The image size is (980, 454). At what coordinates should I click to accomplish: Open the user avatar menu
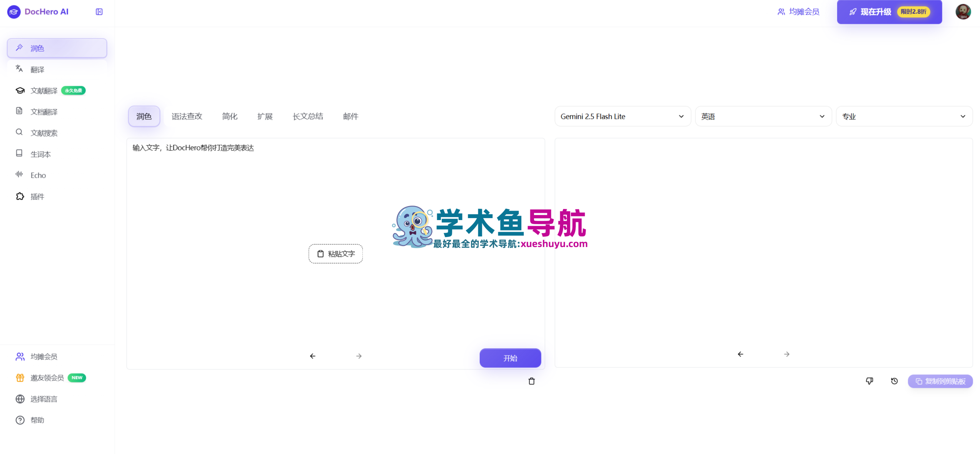(963, 12)
